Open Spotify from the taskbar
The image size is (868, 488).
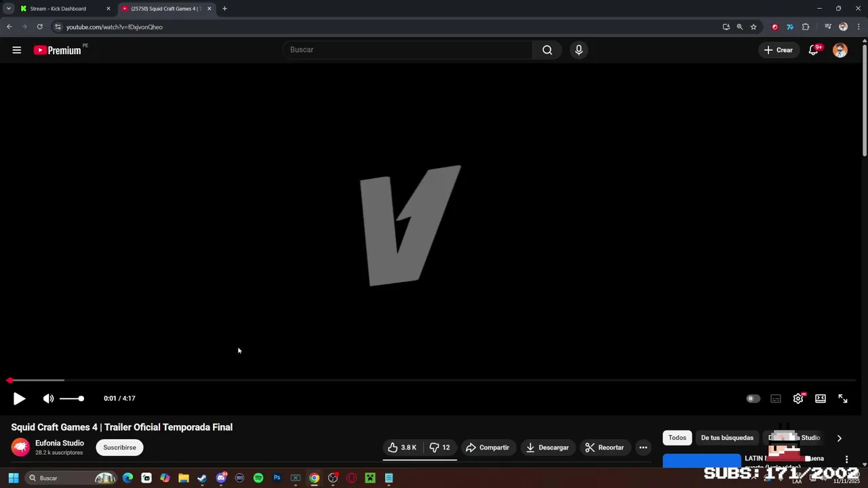click(x=258, y=478)
